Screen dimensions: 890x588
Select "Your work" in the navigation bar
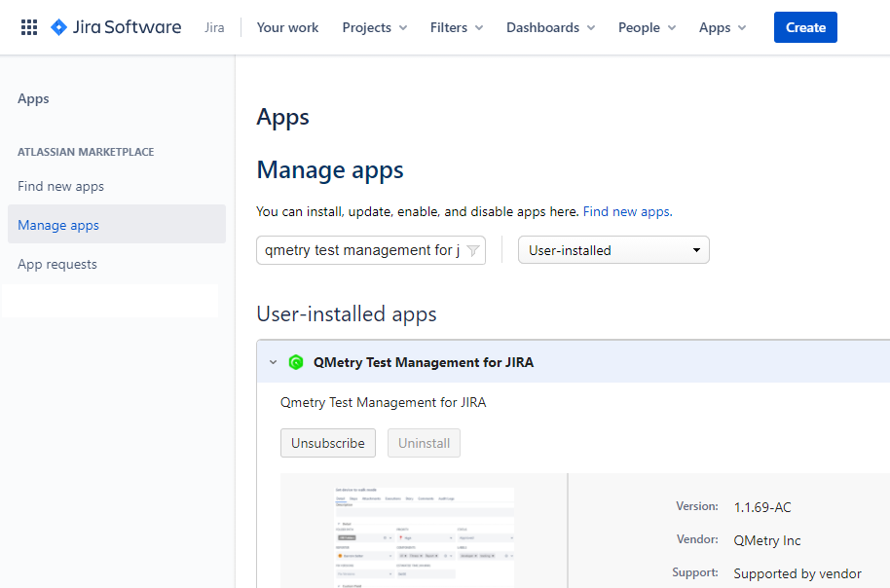(x=287, y=27)
